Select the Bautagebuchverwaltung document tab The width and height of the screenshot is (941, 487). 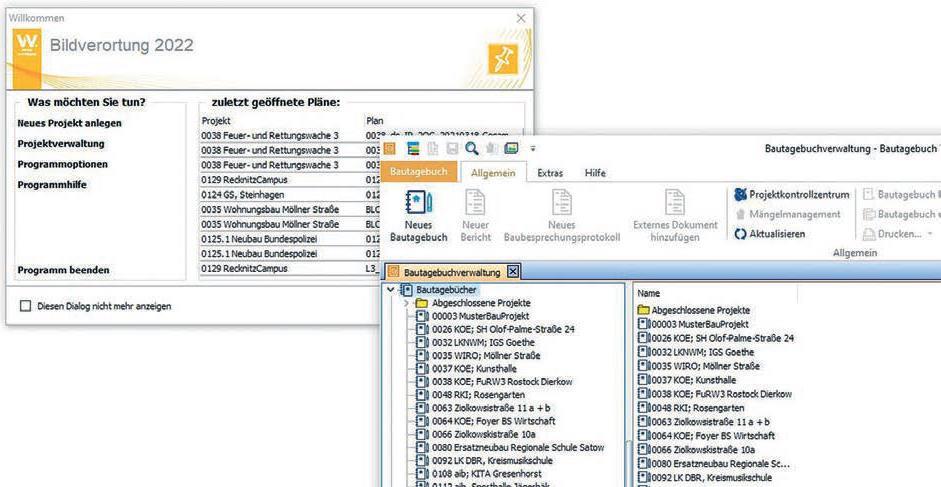[x=451, y=272]
